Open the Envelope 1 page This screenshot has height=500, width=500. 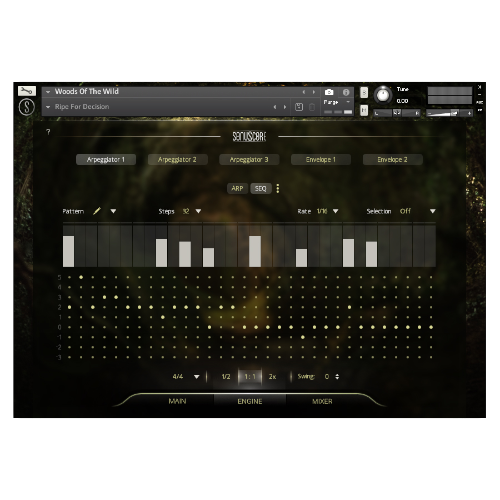(x=321, y=160)
